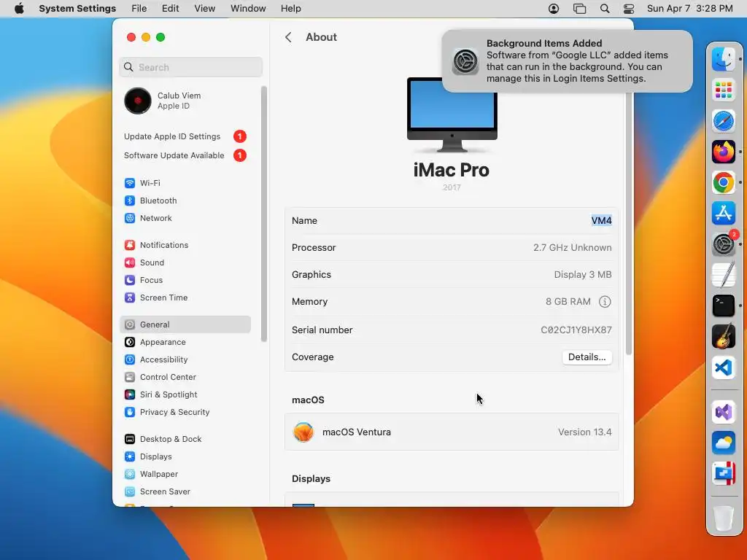747x560 pixels.
Task: Open Software Update Available notice
Action: click(x=185, y=156)
